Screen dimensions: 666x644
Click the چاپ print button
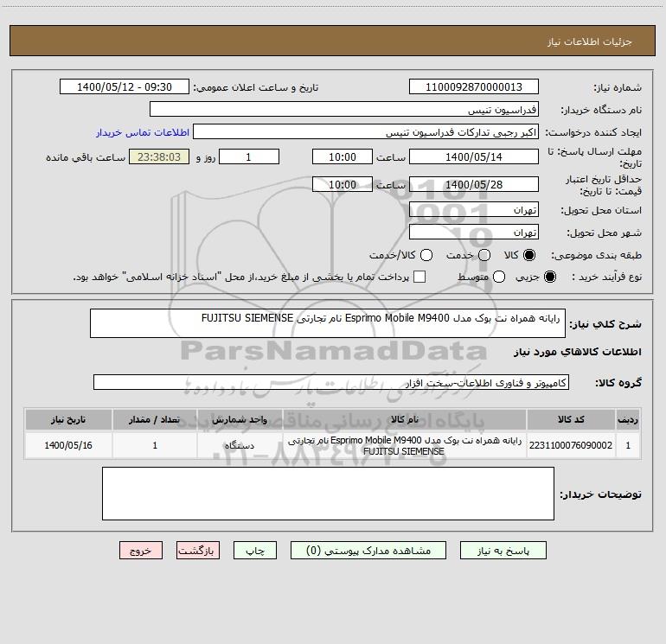coord(255,551)
